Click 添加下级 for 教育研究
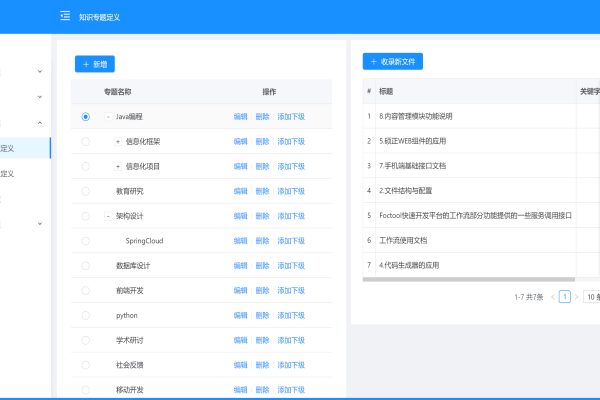Screen dimensions: 600x400 tap(291, 191)
